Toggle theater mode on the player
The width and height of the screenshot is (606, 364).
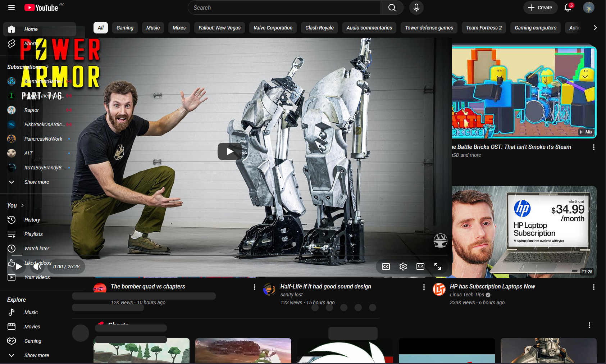click(x=420, y=267)
